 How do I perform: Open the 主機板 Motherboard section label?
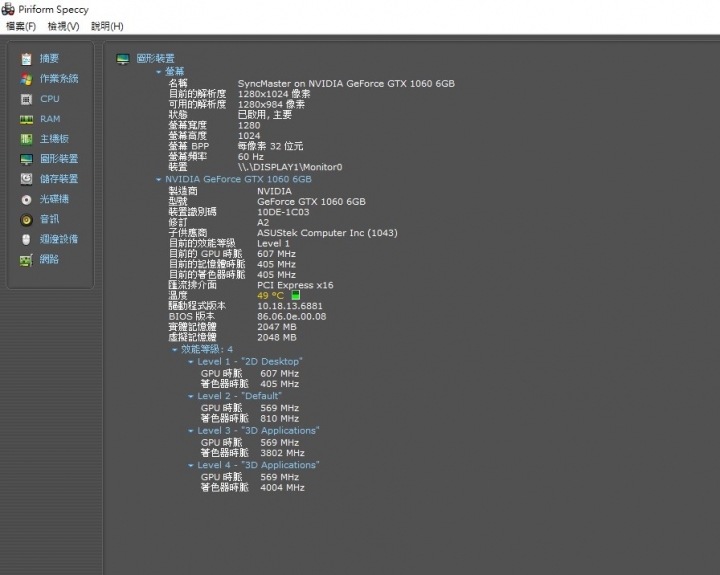pos(54,139)
